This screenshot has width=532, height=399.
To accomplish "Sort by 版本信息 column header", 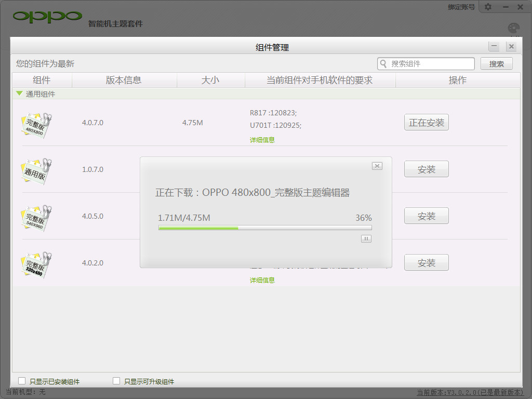I will click(124, 80).
